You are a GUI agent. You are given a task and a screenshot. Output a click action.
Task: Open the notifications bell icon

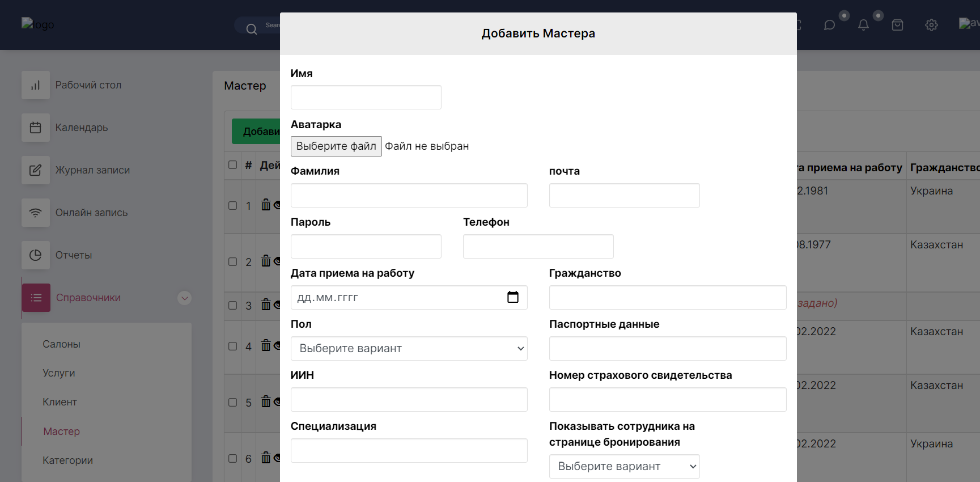pyautogui.click(x=863, y=25)
